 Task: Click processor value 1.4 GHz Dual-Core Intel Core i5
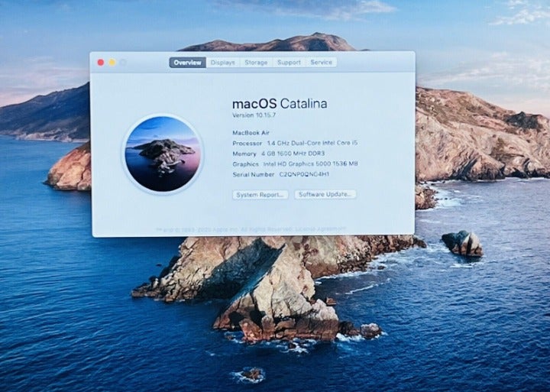(x=312, y=143)
